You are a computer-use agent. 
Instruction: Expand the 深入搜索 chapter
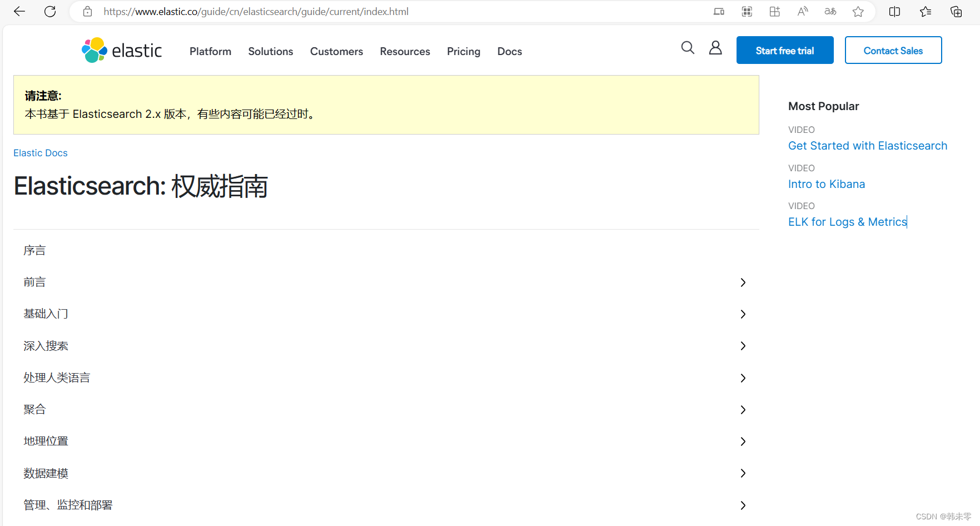click(x=743, y=346)
